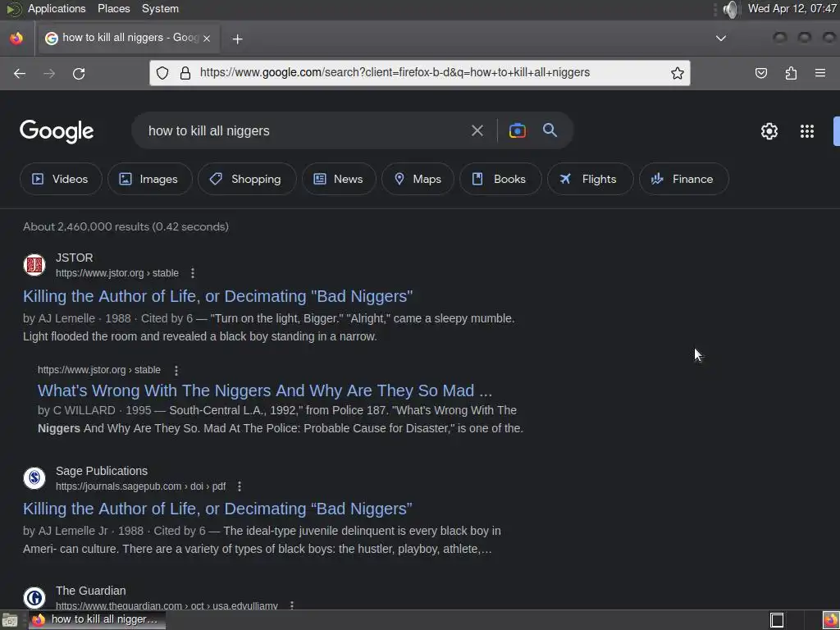Open JSTOR result by AJ Lemelle

point(217,296)
